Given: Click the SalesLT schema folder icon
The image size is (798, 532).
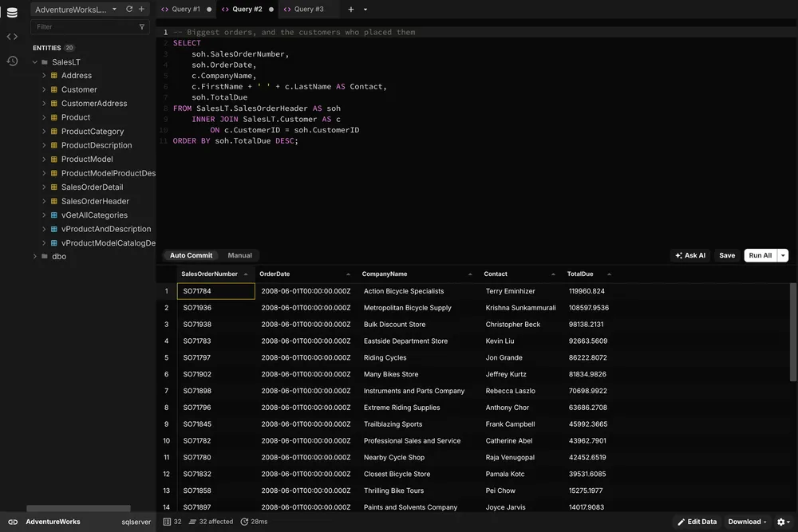Looking at the screenshot, I should tap(45, 62).
